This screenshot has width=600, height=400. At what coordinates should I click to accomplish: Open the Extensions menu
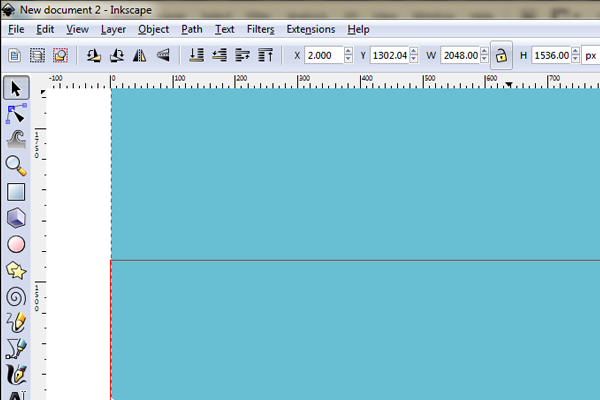(310, 30)
